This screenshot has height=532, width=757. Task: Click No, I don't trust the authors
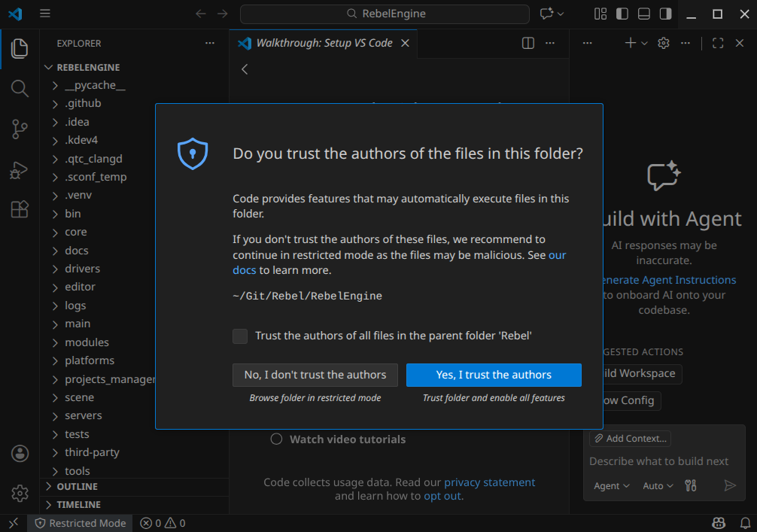(315, 375)
